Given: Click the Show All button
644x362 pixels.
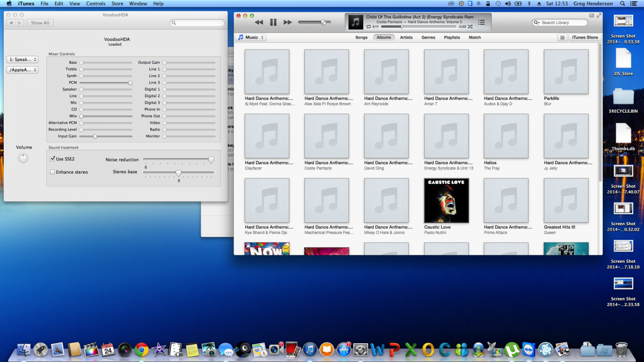Looking at the screenshot, I should 40,23.
